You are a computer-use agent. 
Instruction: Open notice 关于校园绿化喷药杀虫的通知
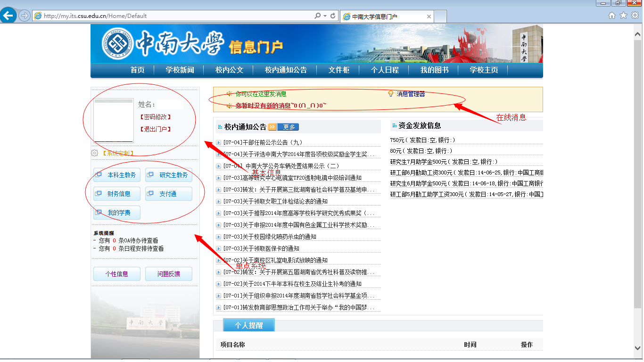(x=270, y=237)
